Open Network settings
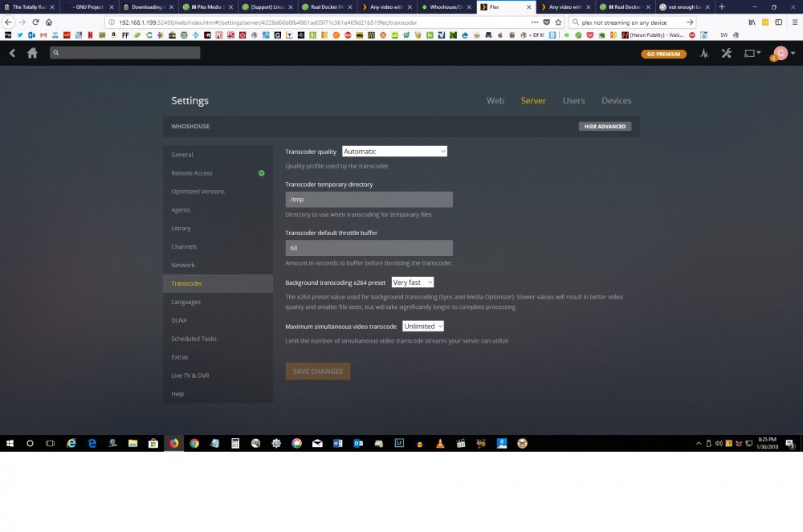This screenshot has width=803, height=532. pyautogui.click(x=218, y=265)
